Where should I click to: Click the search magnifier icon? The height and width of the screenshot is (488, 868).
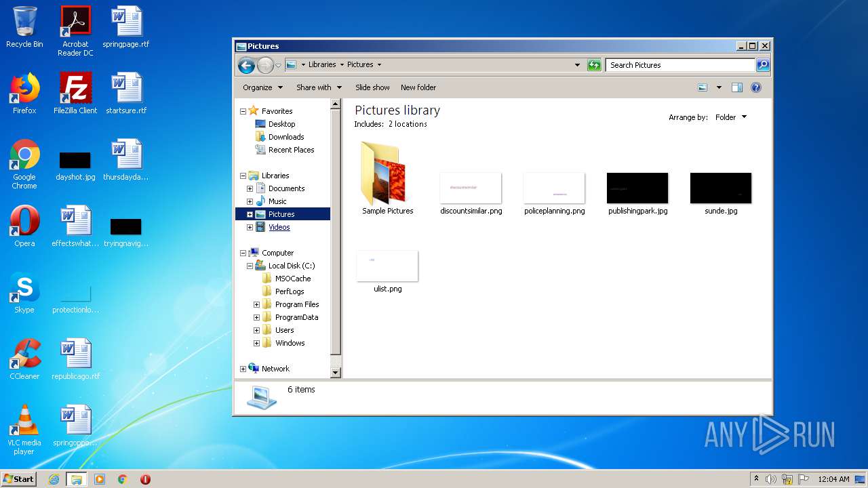pyautogui.click(x=763, y=65)
